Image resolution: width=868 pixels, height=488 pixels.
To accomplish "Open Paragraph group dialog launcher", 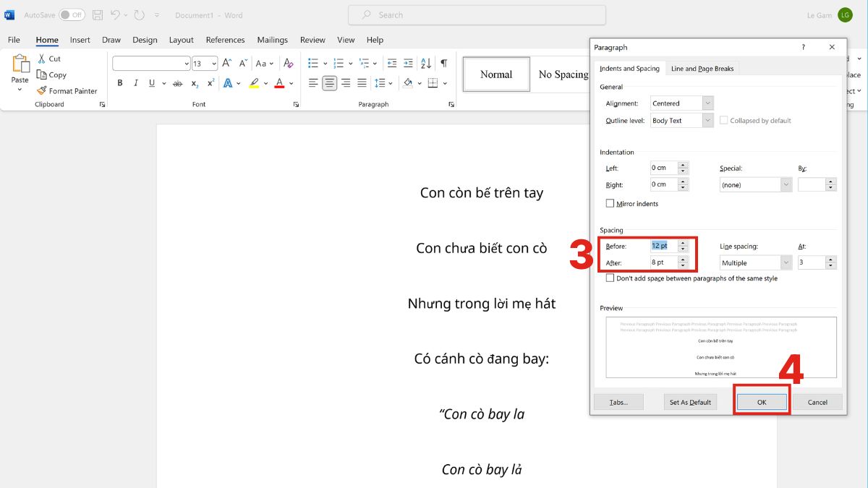I will [451, 105].
